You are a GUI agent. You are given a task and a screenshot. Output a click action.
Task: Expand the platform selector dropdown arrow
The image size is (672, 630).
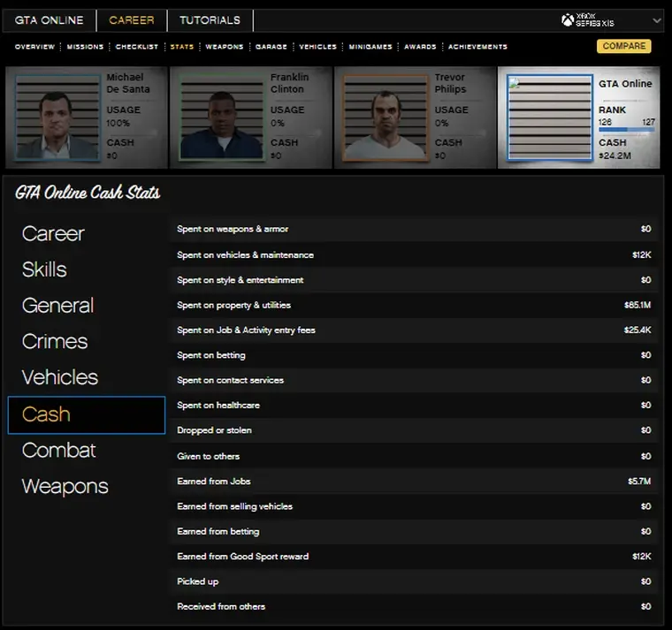656,20
